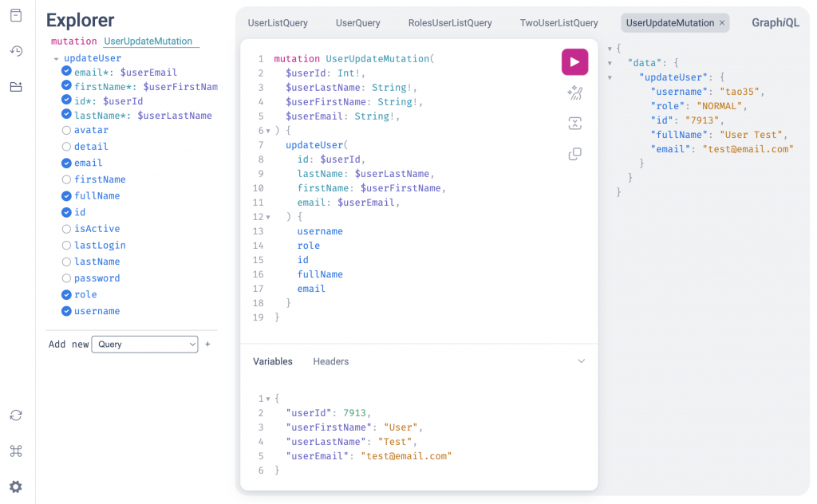Enable the detail field
The height and width of the screenshot is (504, 817).
pos(66,147)
